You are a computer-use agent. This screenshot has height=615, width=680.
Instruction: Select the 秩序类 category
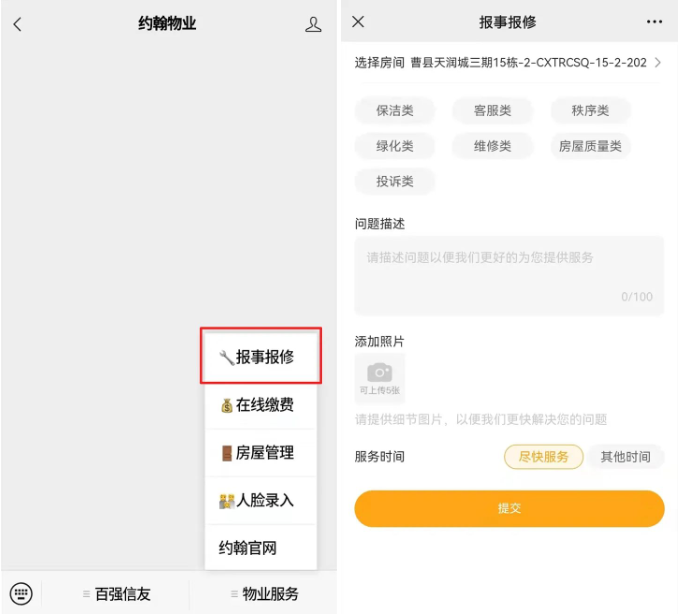click(x=590, y=110)
